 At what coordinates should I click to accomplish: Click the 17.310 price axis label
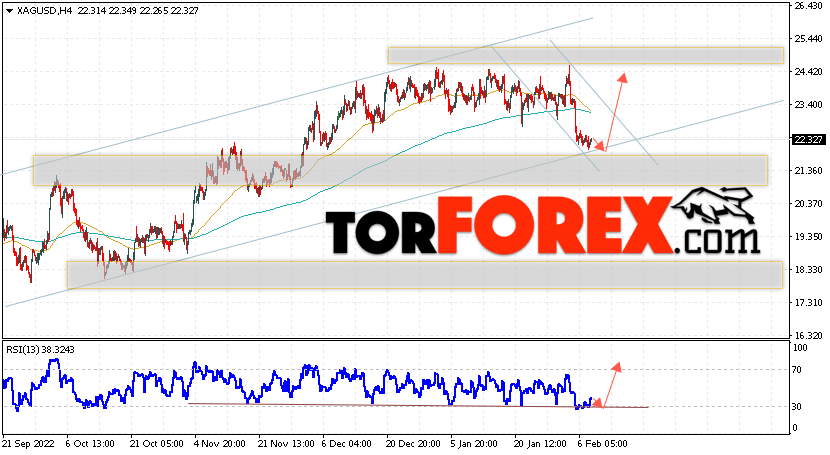tap(808, 303)
